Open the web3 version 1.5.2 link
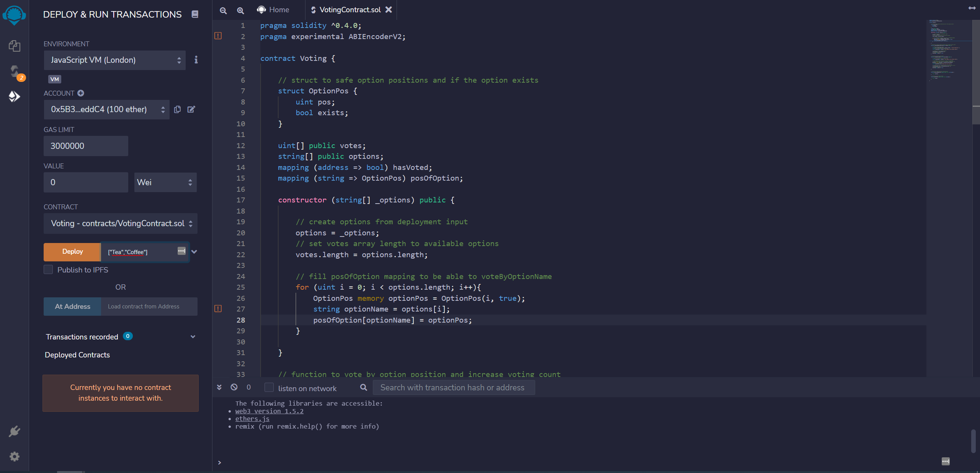Viewport: 980px width, 473px height. pyautogui.click(x=269, y=411)
